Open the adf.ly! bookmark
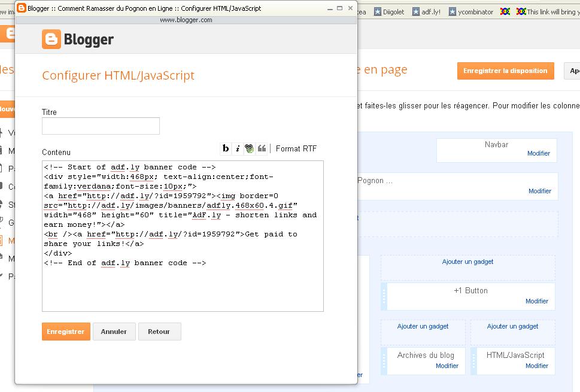Screen dimensions: 580x392 coord(427,12)
